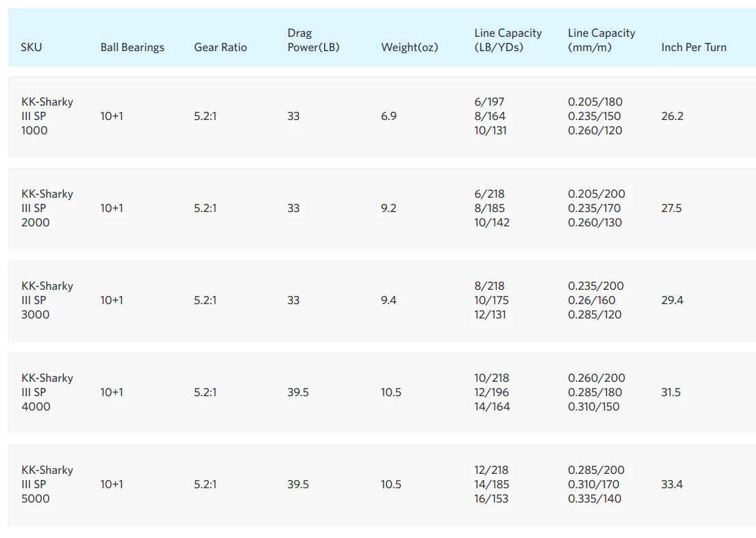Click the 31.5 inch per turn value

pos(671,392)
